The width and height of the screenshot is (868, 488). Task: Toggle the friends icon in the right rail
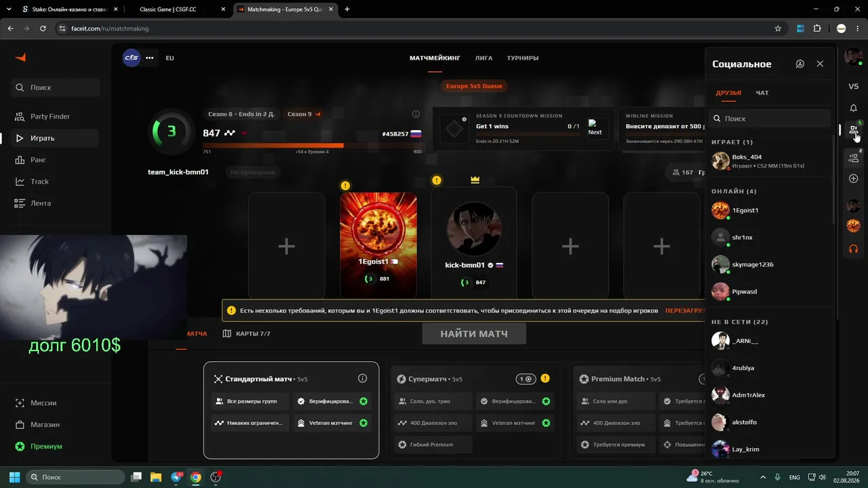click(x=854, y=129)
